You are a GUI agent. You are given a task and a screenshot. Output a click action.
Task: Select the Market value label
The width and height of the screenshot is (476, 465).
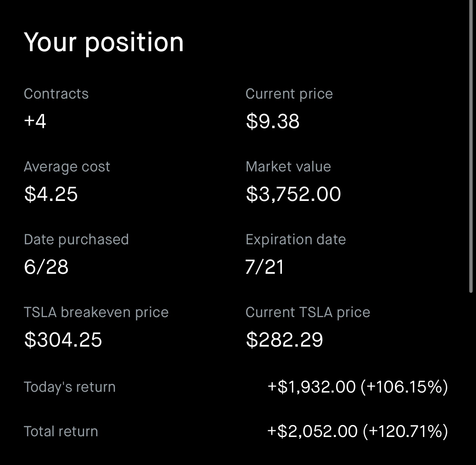[288, 167]
